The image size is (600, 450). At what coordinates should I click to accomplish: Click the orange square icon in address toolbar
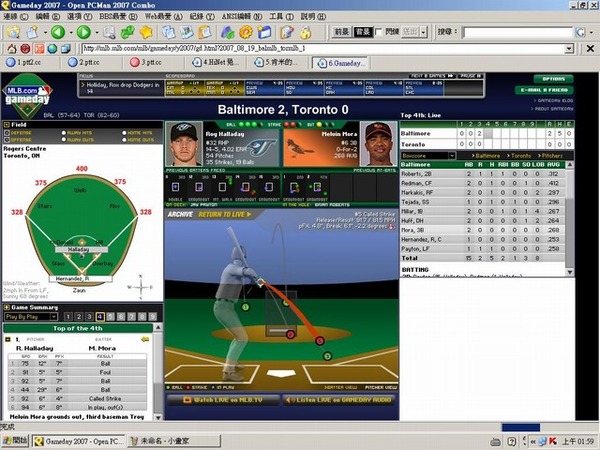(39, 49)
